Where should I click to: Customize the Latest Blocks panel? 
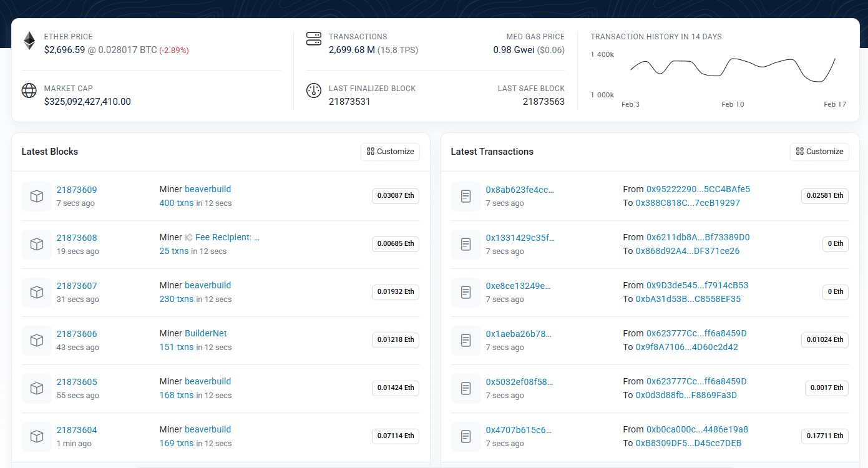pyautogui.click(x=391, y=152)
